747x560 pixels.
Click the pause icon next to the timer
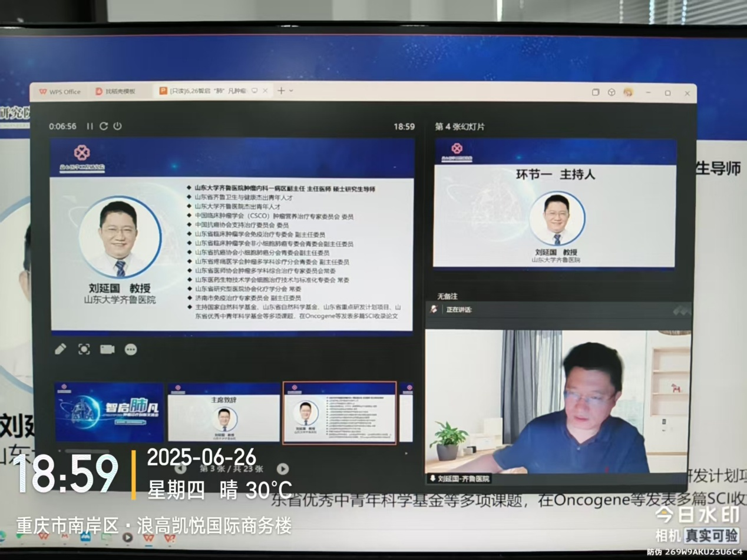[90, 126]
